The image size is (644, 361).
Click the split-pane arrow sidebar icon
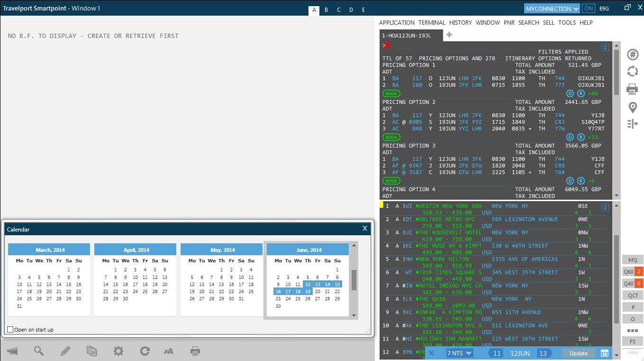[x=633, y=124]
